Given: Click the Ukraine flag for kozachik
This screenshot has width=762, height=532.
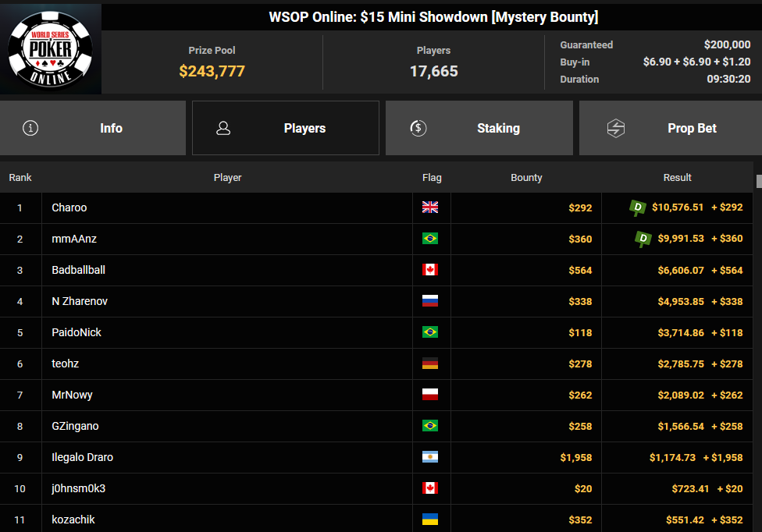Looking at the screenshot, I should [x=430, y=520].
